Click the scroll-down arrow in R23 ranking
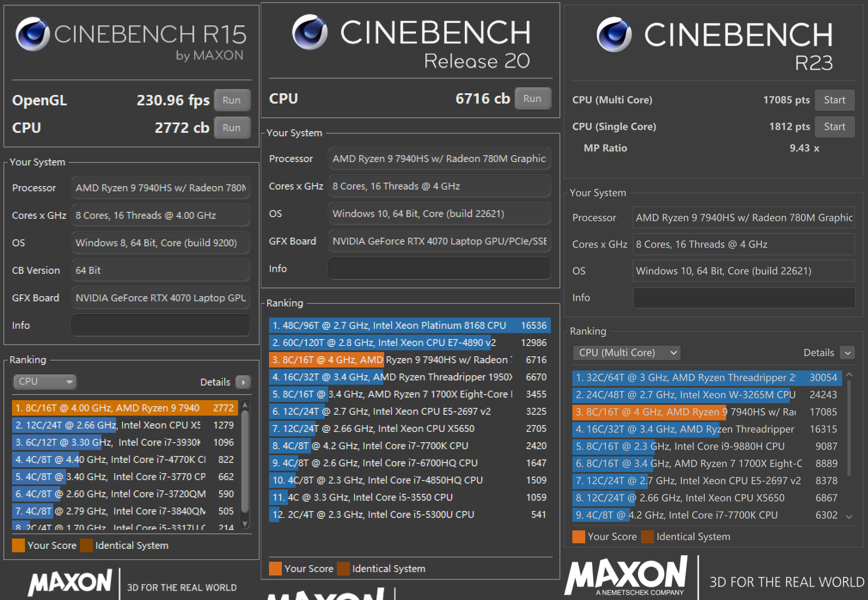This screenshot has height=600, width=868. coord(849,517)
